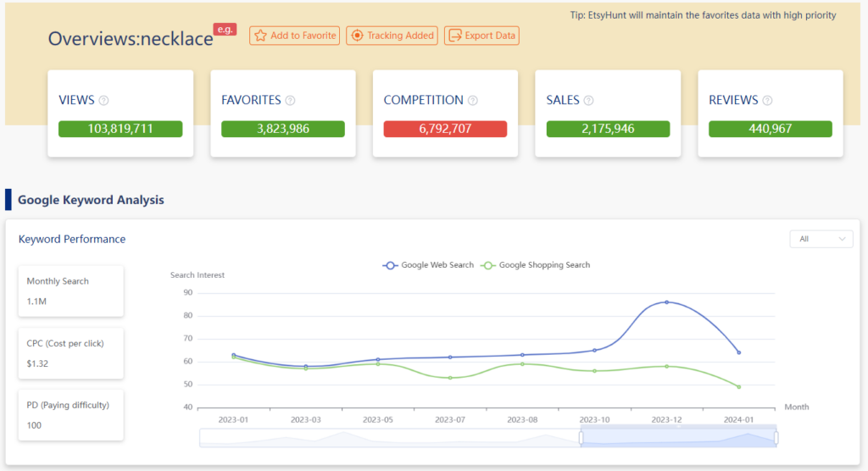Click the red COMPETITION value 6,792,707
Screen dimensions: 868x471
pyautogui.click(x=445, y=129)
